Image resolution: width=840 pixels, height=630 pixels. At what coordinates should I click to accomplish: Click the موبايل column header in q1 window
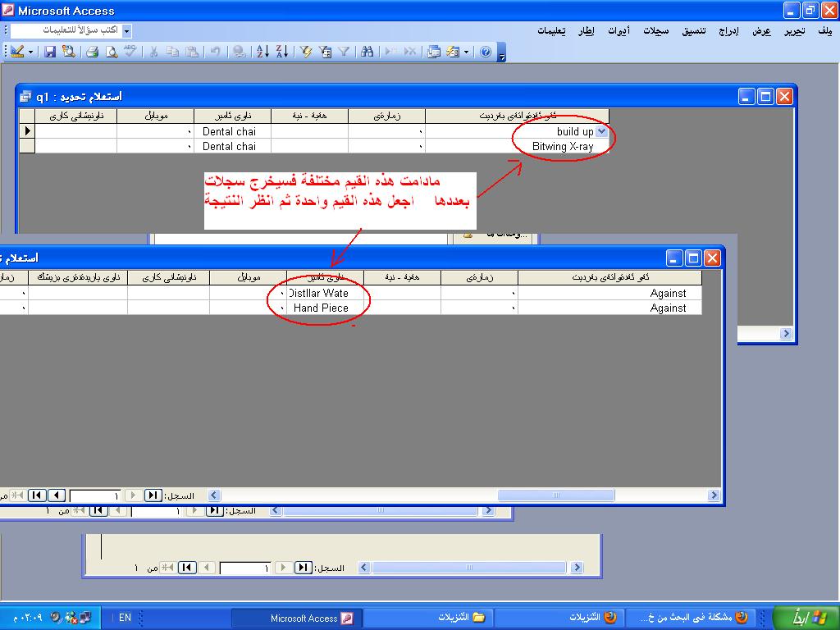click(x=155, y=116)
